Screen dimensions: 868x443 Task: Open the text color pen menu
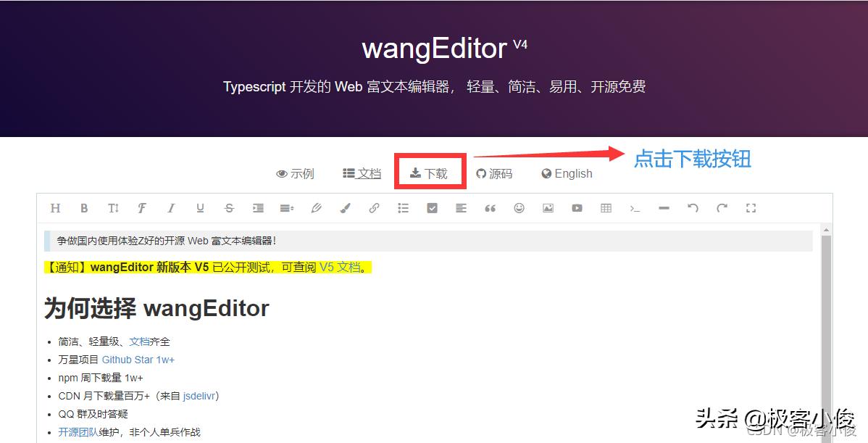(316, 208)
